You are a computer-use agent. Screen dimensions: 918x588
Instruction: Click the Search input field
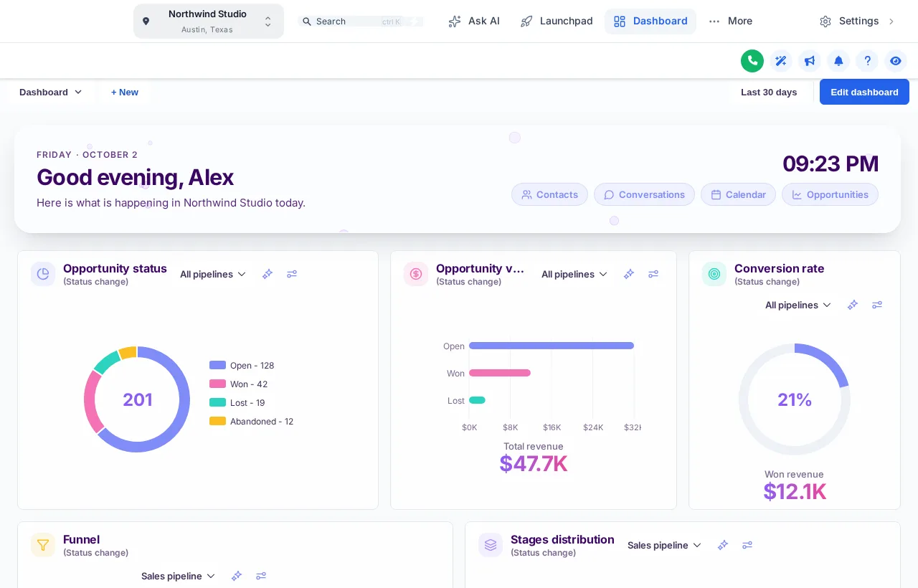click(360, 22)
